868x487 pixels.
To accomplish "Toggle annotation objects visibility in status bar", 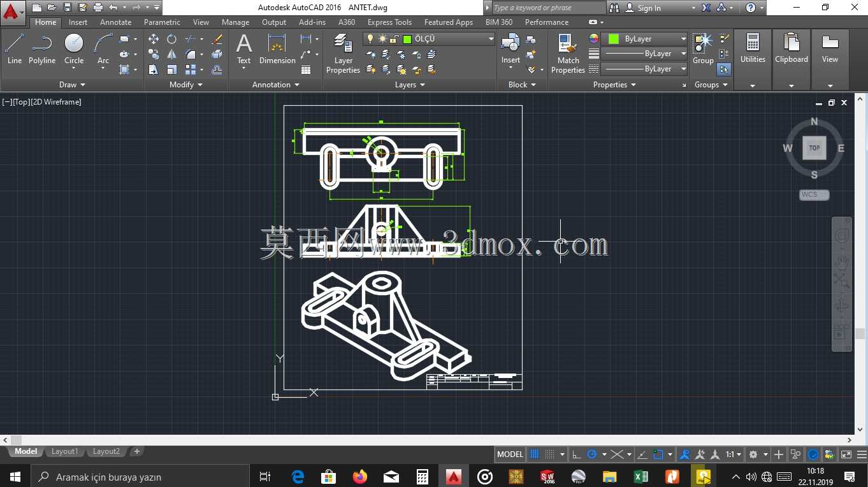I will click(684, 454).
